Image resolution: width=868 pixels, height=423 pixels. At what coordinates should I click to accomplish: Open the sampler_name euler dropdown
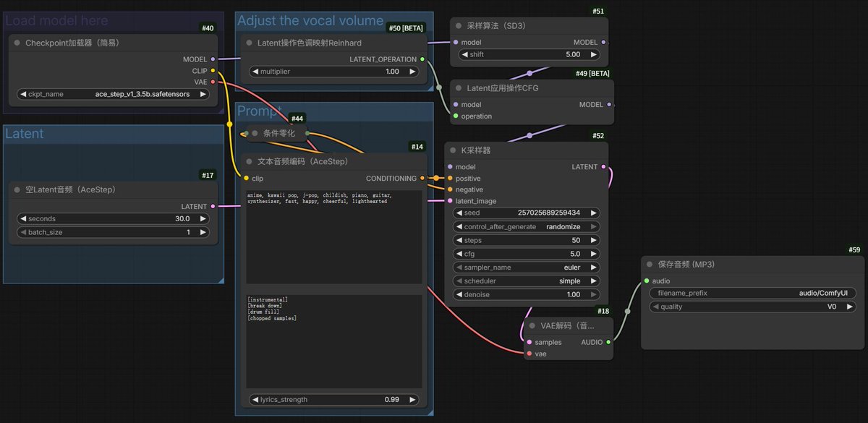click(x=526, y=267)
